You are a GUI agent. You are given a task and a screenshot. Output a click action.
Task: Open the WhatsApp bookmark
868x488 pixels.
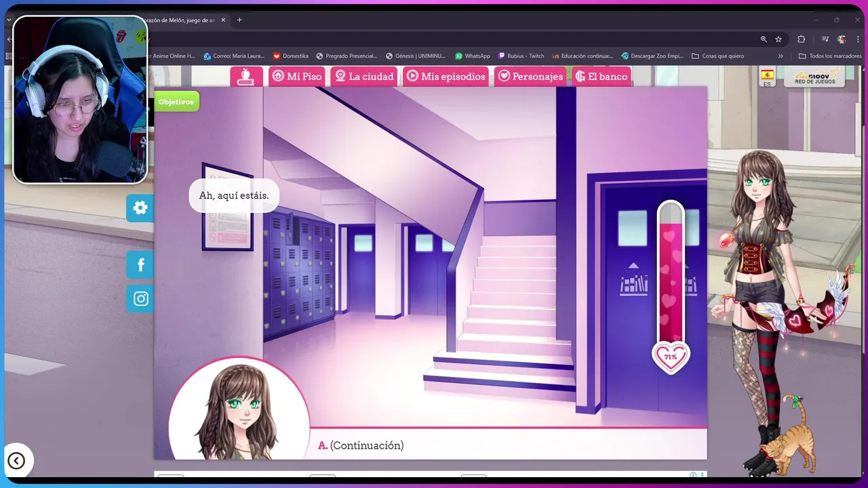[x=473, y=56]
